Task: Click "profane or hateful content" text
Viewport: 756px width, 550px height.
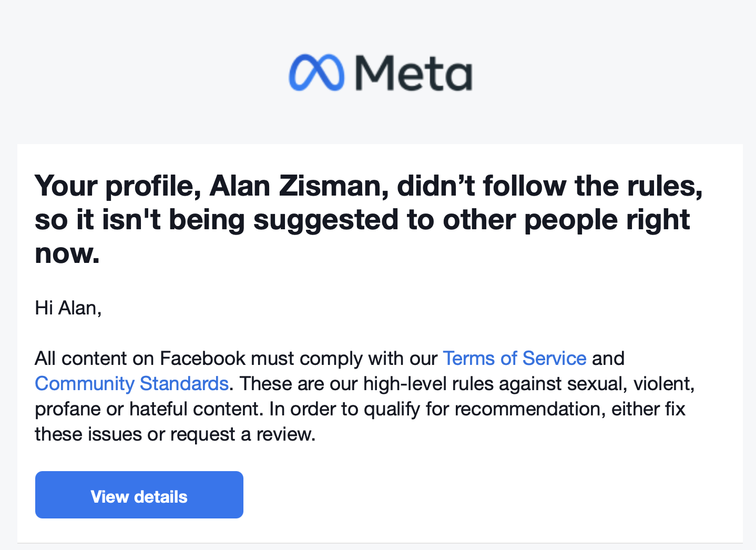Action: tap(148, 409)
